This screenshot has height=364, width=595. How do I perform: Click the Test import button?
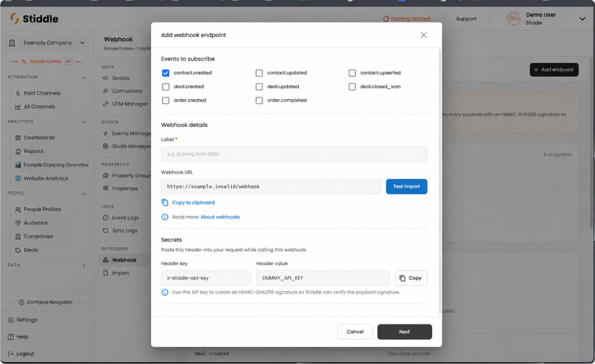point(407,187)
